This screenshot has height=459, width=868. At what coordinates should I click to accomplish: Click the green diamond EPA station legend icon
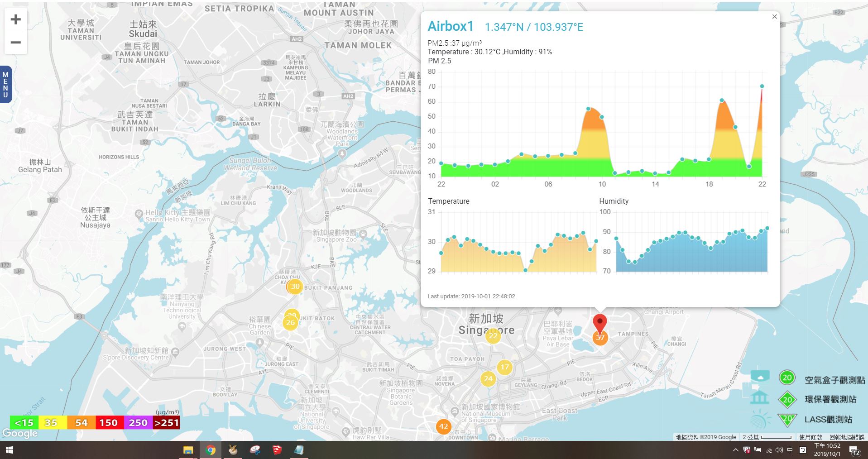click(x=787, y=399)
